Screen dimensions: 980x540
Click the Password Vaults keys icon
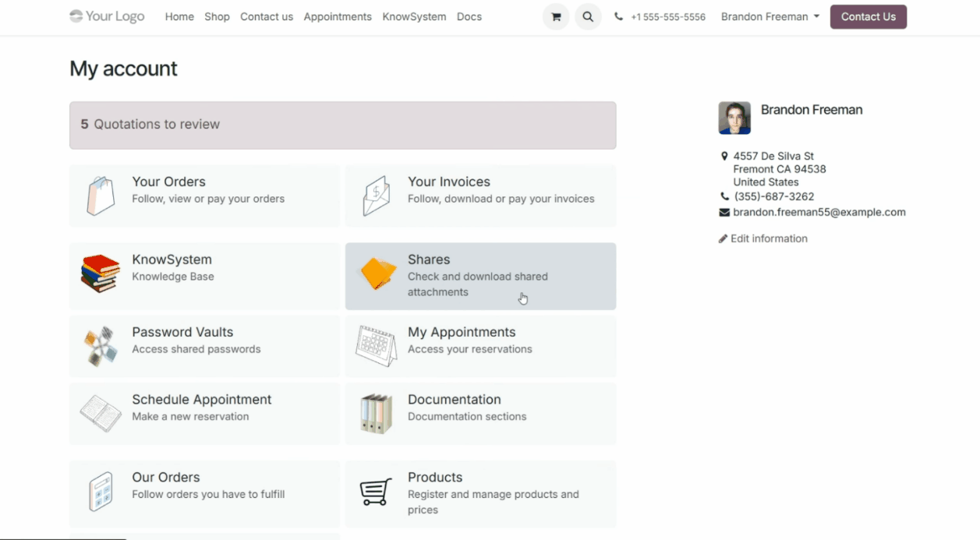point(101,346)
